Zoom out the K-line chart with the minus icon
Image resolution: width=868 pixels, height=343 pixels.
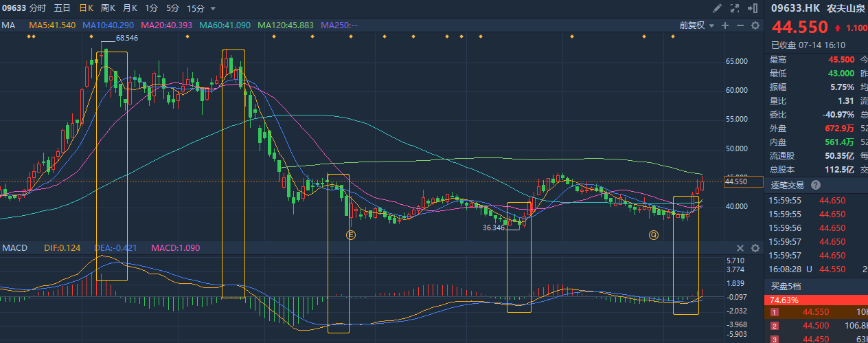[740, 25]
